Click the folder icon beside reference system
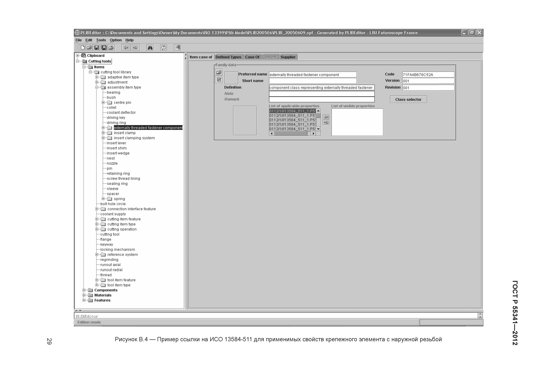 pyautogui.click(x=103, y=255)
